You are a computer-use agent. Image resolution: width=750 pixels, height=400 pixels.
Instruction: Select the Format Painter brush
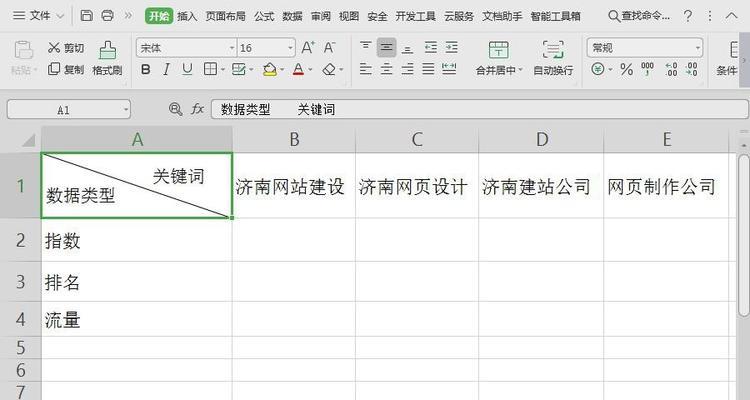coord(107,51)
